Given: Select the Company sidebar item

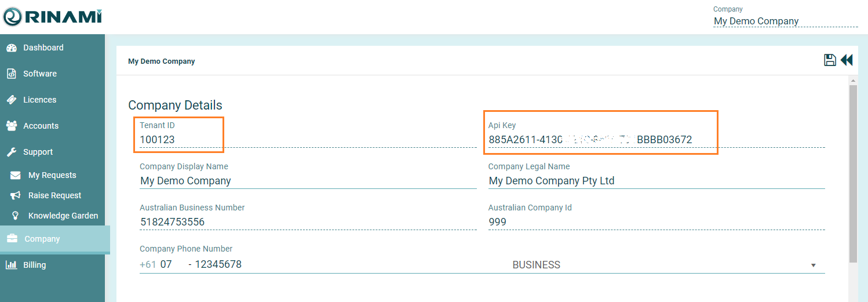Looking at the screenshot, I should 42,239.
